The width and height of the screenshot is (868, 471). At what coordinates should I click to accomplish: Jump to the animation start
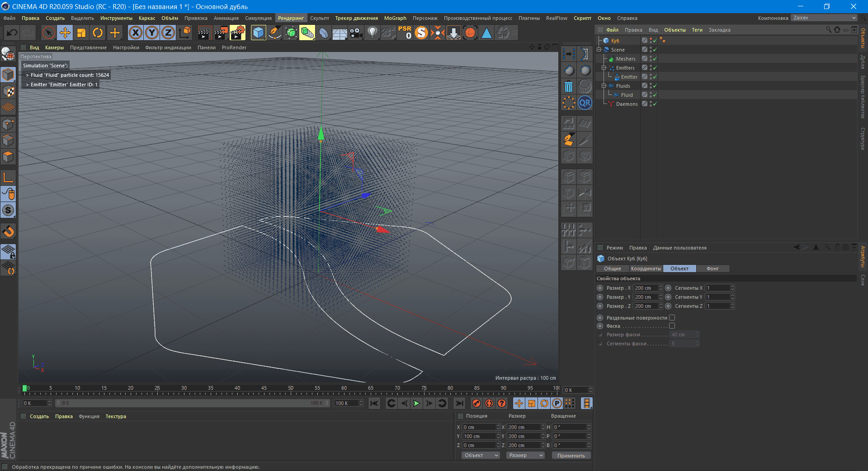(x=374, y=403)
